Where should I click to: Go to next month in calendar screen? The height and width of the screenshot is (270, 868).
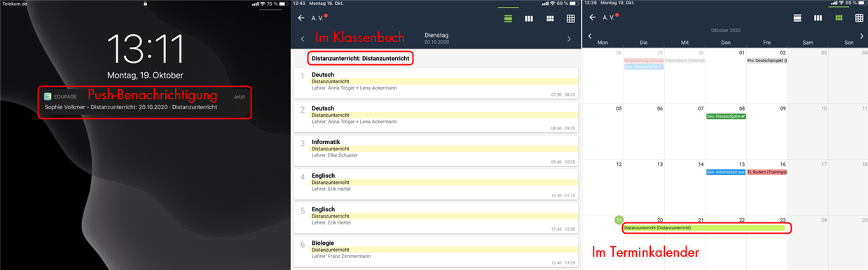tap(862, 36)
